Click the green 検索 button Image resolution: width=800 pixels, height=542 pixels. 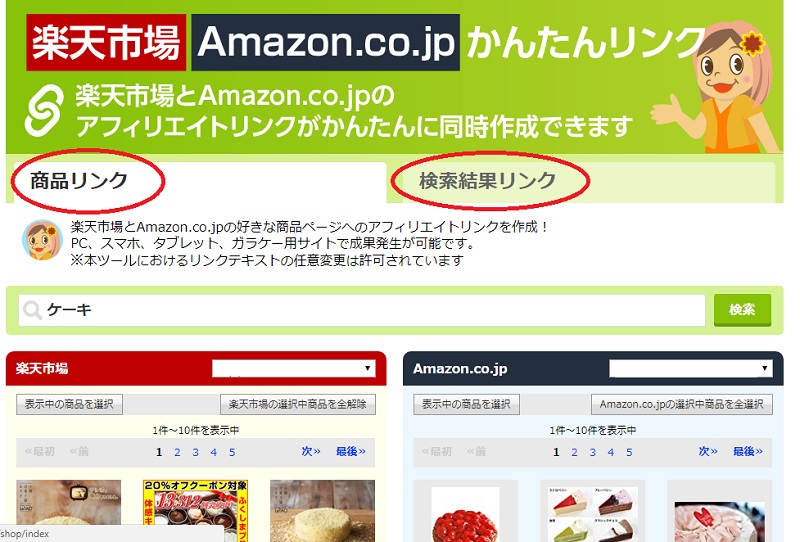tap(742, 310)
